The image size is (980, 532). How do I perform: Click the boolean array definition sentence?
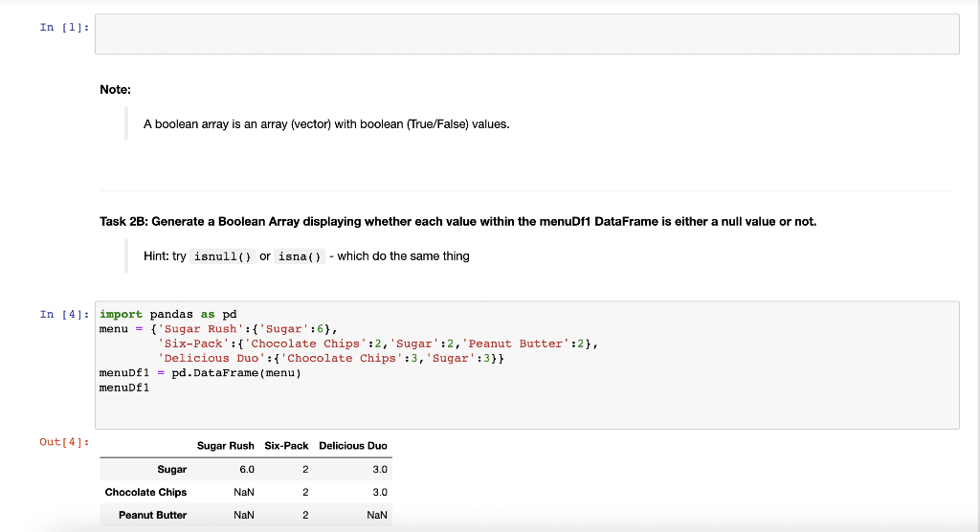[x=326, y=124]
